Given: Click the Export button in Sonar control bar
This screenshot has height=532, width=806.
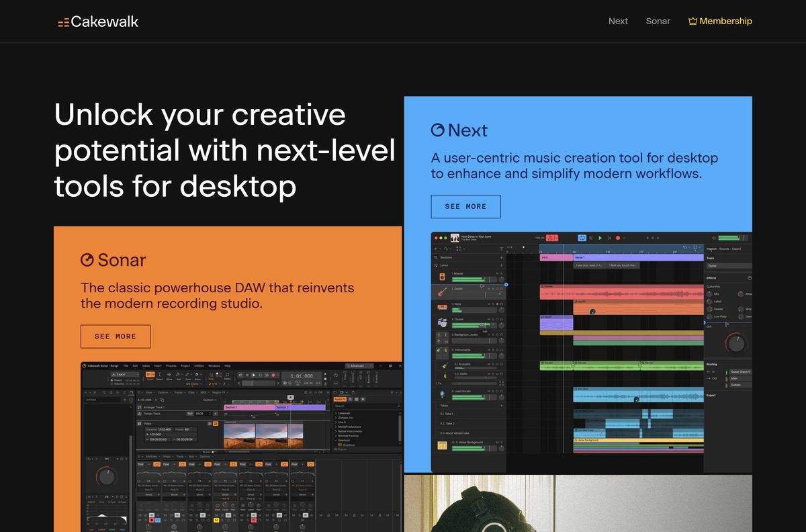Looking at the screenshot, I should [x=125, y=374].
